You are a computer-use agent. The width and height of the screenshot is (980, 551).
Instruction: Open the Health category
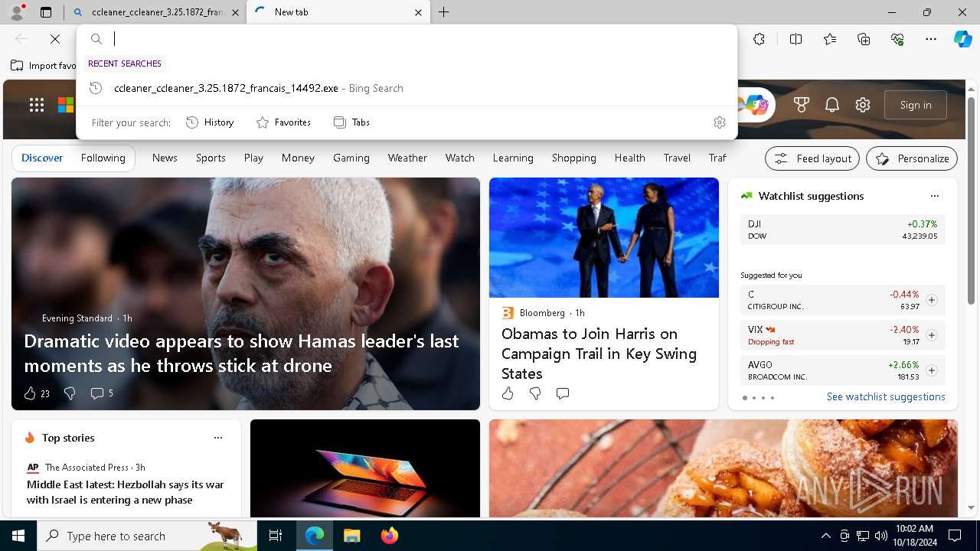click(x=630, y=158)
